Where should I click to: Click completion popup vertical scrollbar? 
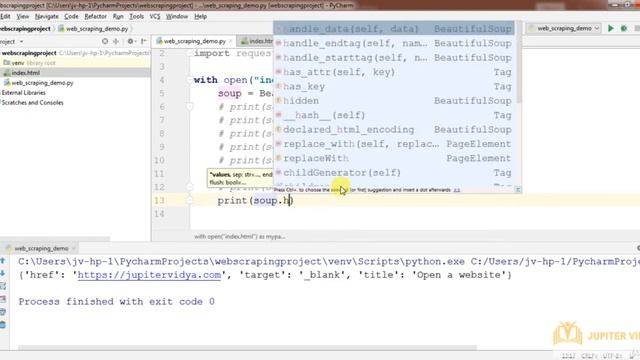coord(518,62)
